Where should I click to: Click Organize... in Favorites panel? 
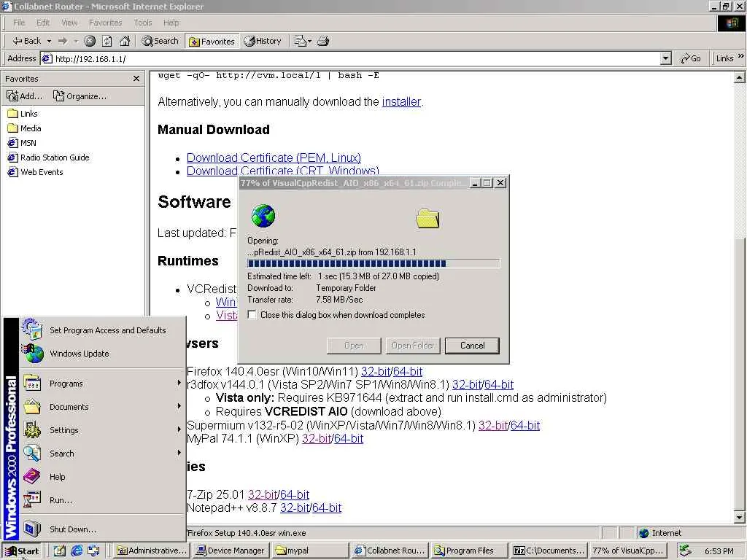pyautogui.click(x=80, y=96)
